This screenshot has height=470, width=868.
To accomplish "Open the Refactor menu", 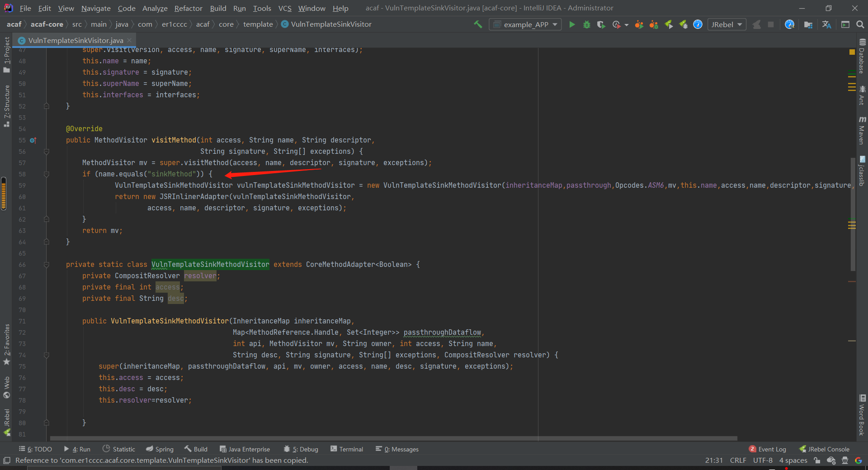I will (188, 8).
